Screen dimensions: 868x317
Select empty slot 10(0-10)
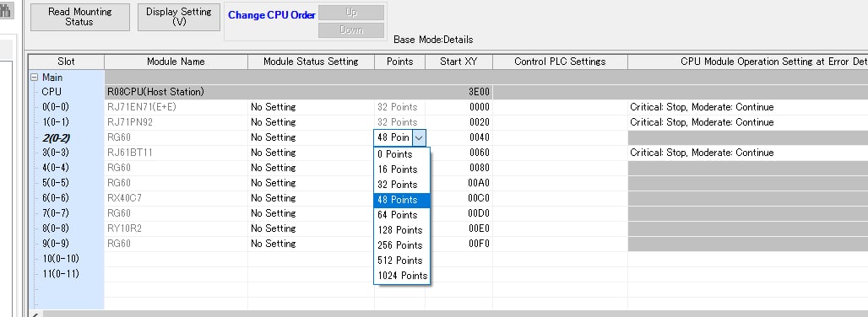pos(60,259)
